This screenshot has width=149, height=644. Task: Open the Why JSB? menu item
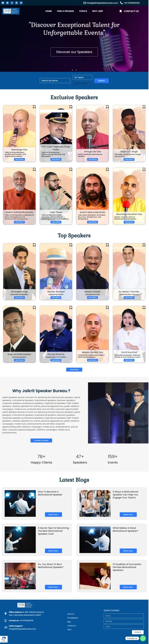98,11
